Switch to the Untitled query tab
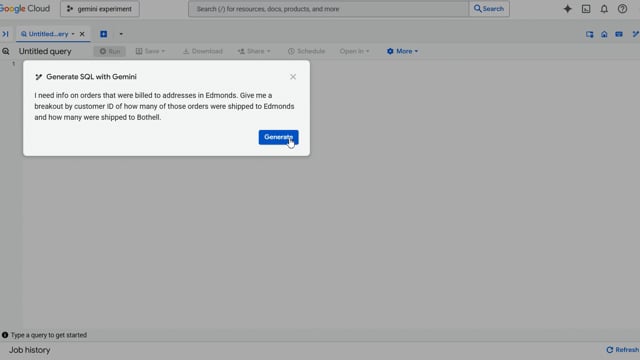Screen dimensions: 640x360 pos(48,34)
